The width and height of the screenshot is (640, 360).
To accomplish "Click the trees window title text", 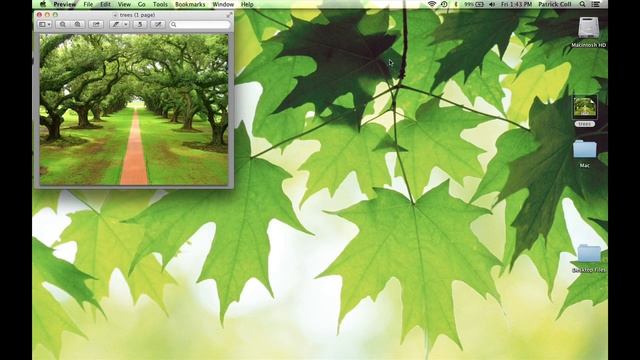I will pyautogui.click(x=137, y=15).
